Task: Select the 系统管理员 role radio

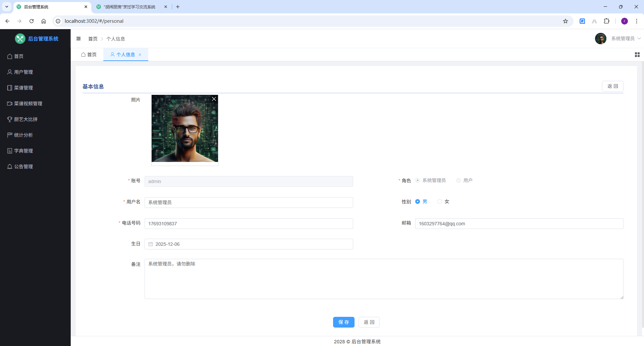Action: coord(418,180)
